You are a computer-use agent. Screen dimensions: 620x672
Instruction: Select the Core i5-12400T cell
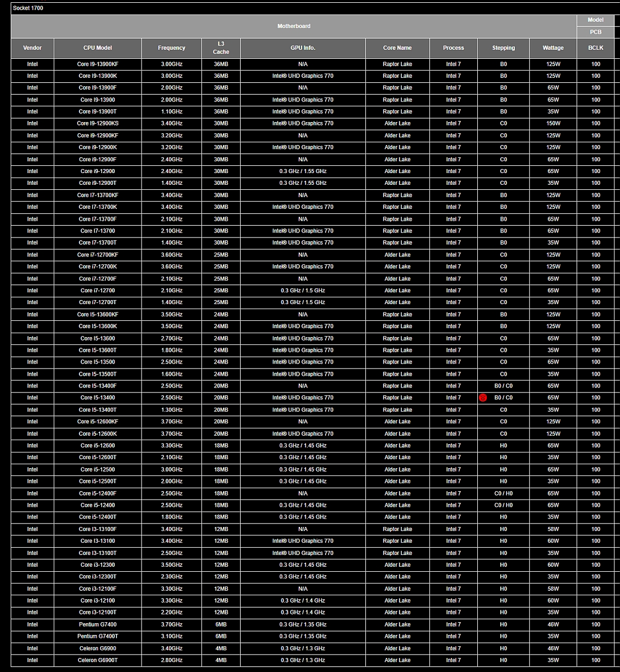98,517
